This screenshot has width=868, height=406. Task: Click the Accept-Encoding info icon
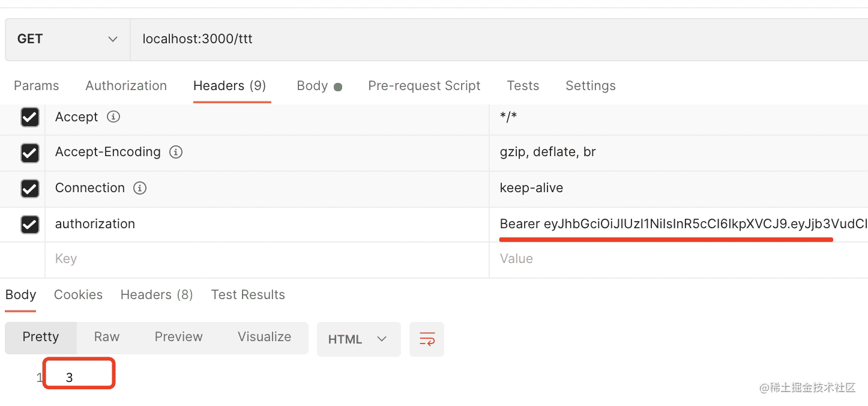point(176,153)
